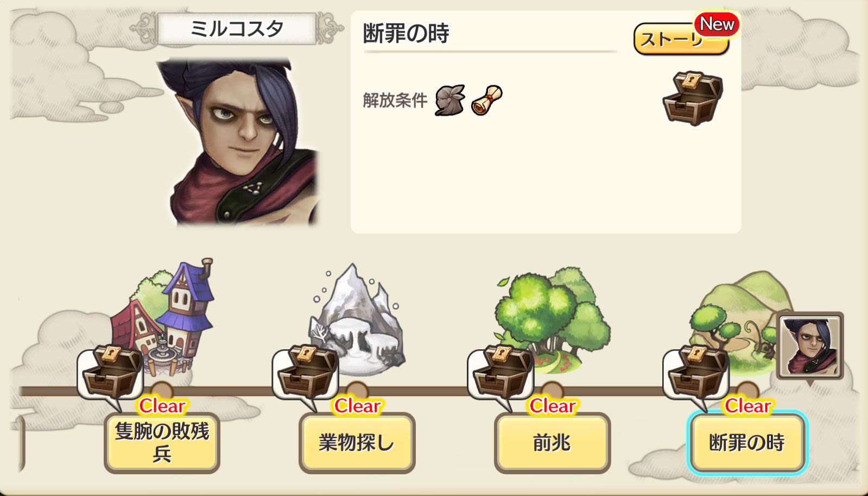
Task: Tap the small character portrait marker on map
Action: coord(810,346)
